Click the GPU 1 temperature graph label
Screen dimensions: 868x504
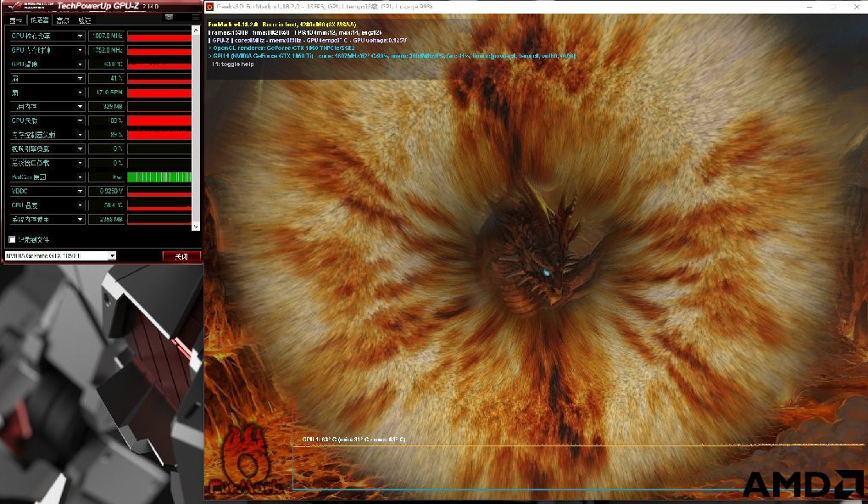tap(353, 440)
